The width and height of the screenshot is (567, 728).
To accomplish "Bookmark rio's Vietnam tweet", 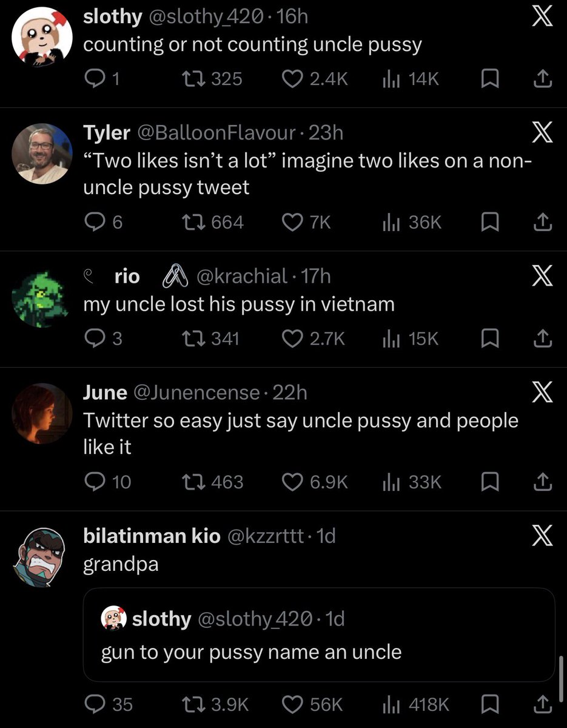I will click(489, 339).
